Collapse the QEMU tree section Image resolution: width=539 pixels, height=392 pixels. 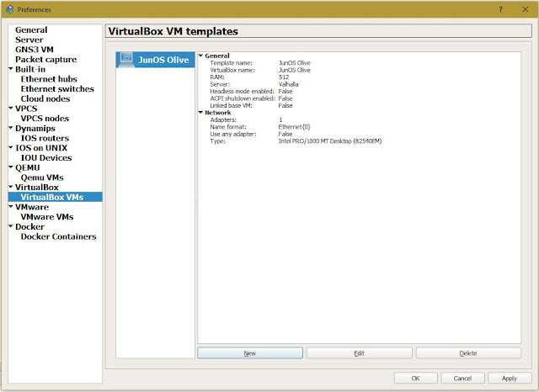coord(11,167)
